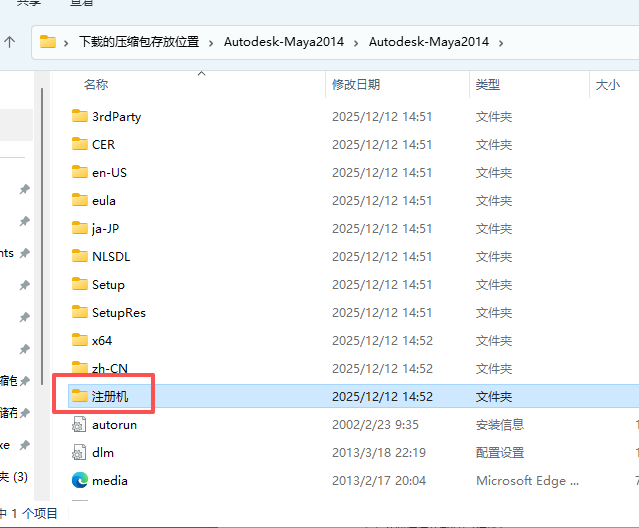The image size is (639, 528).
Task: Click the folder icon in the address bar
Action: 48,42
